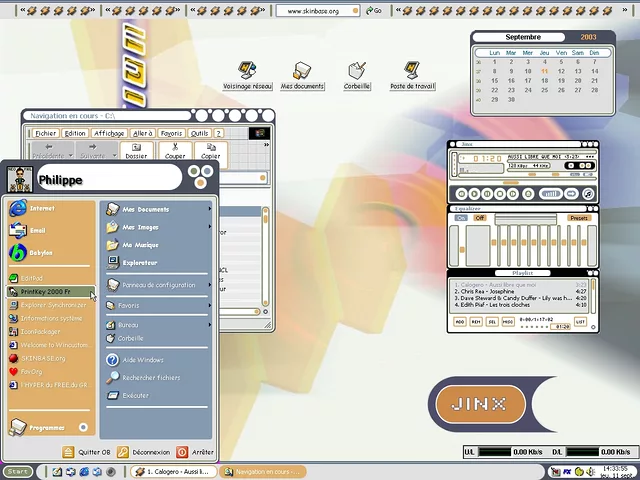Screen dimensions: 640x480
Task: Open Poste de travail desktop icon
Action: [x=412, y=72]
